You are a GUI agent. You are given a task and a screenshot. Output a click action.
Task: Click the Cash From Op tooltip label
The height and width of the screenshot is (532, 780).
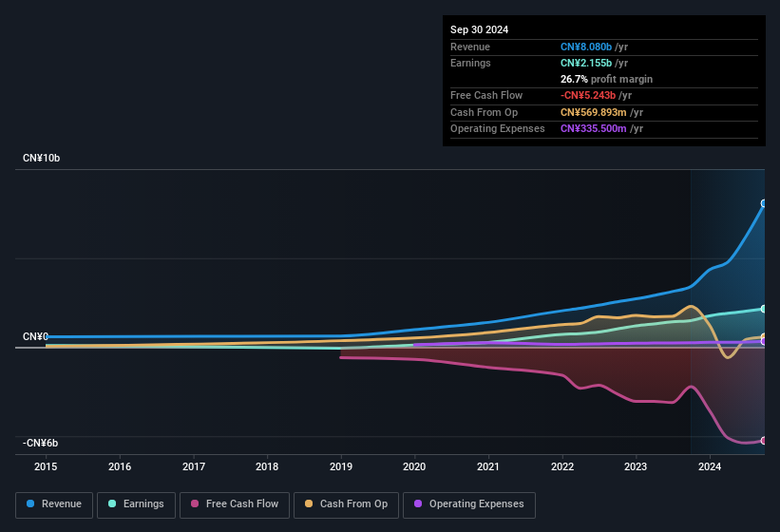[x=484, y=112]
